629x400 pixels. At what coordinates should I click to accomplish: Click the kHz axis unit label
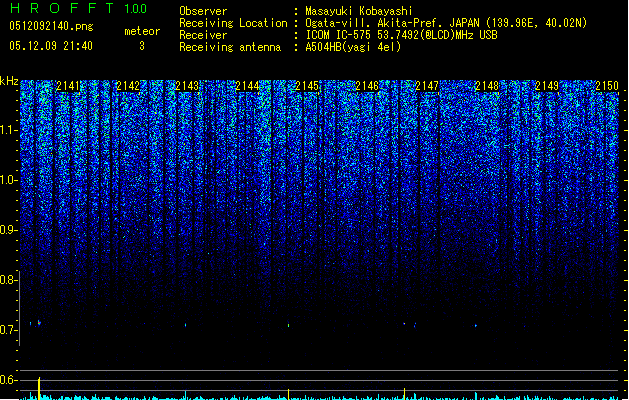[9, 81]
